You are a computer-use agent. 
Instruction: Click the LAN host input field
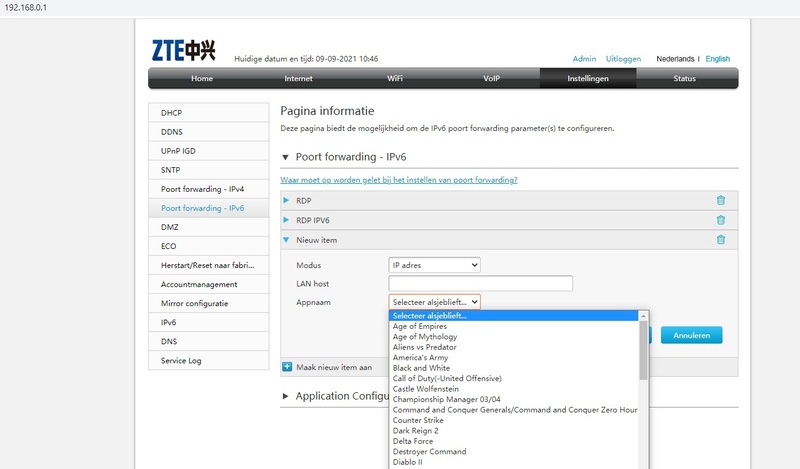[481, 283]
